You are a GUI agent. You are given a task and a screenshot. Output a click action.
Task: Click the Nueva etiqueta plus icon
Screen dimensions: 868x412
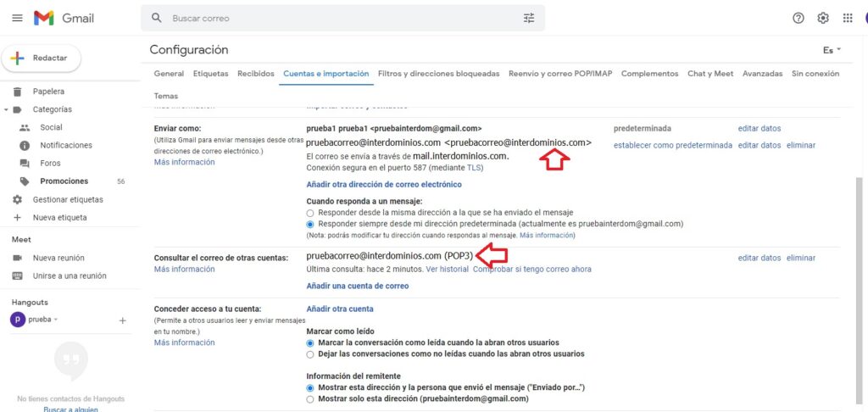(17, 218)
